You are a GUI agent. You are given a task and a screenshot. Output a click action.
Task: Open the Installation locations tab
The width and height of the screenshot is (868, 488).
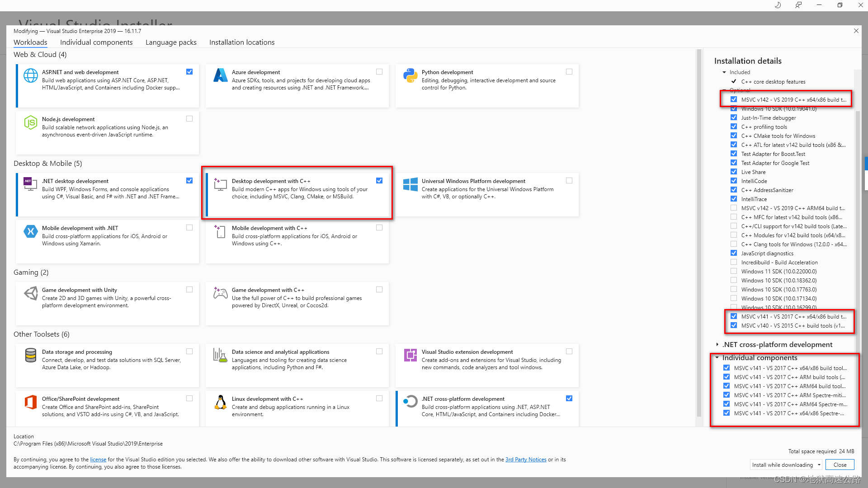coord(242,42)
